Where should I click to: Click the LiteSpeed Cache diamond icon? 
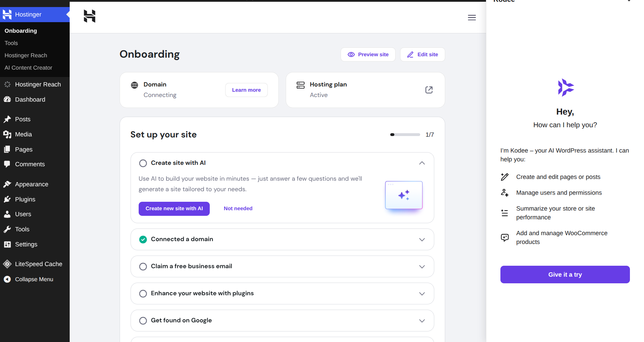pos(7,264)
